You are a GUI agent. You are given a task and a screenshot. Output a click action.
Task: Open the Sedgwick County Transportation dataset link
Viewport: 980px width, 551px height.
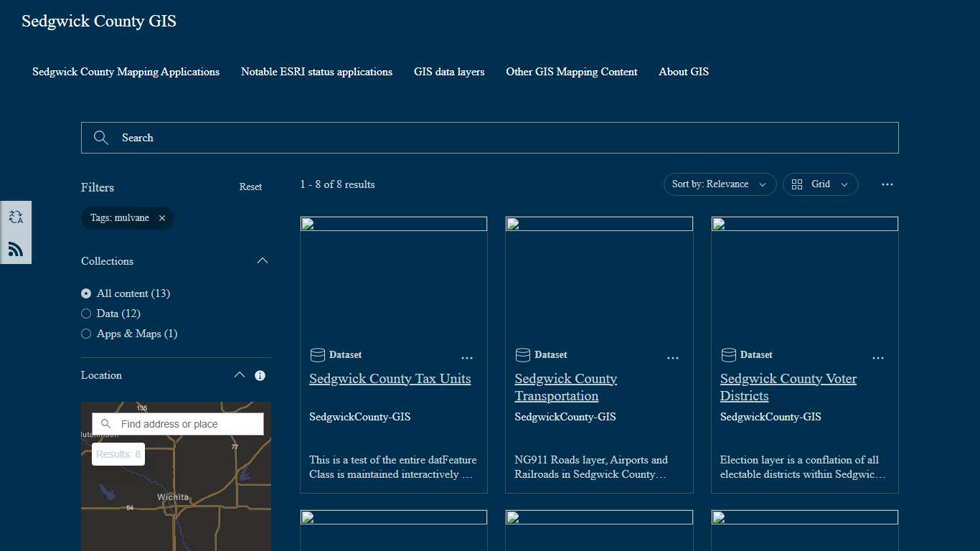(565, 387)
